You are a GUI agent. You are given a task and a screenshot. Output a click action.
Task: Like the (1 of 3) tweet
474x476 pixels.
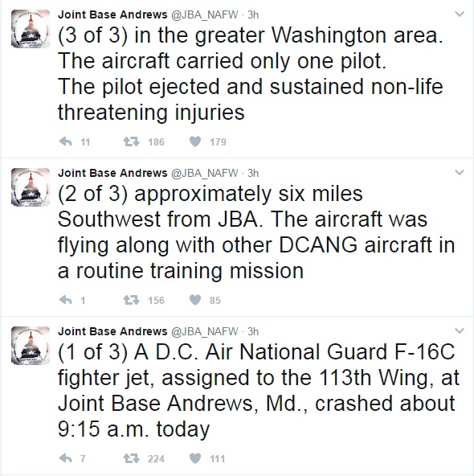point(195,458)
